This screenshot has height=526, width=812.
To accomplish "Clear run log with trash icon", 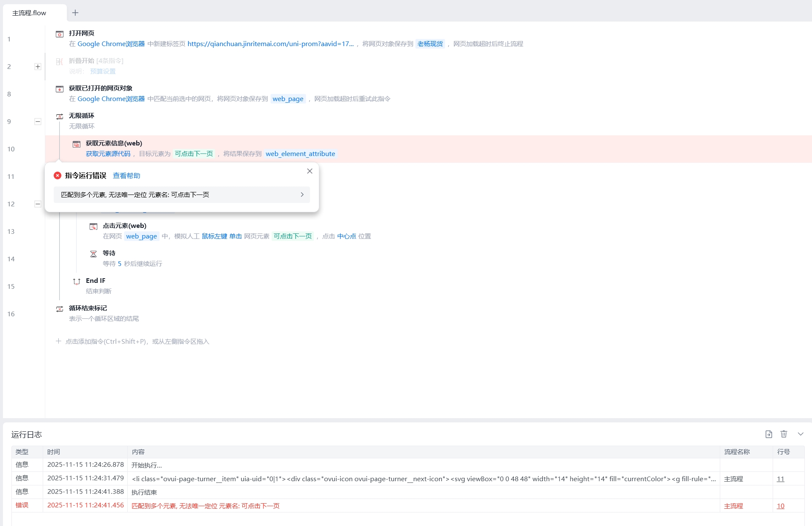I will point(784,434).
